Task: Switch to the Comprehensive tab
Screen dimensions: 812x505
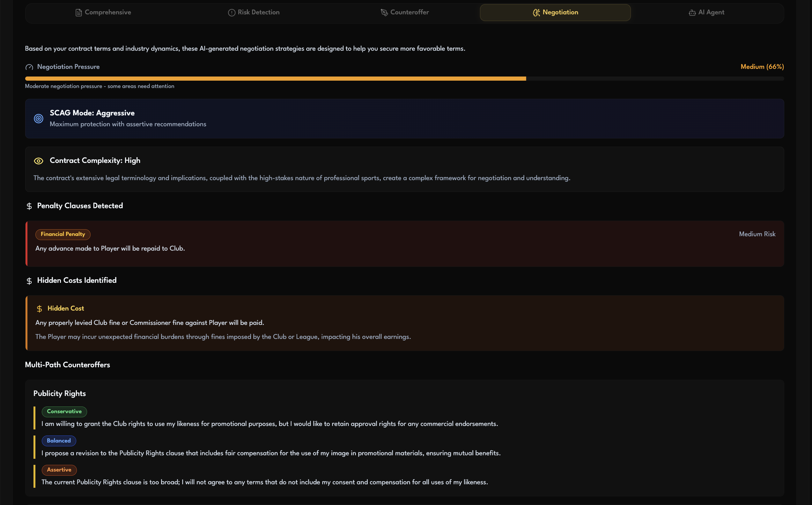Action: [x=103, y=12]
